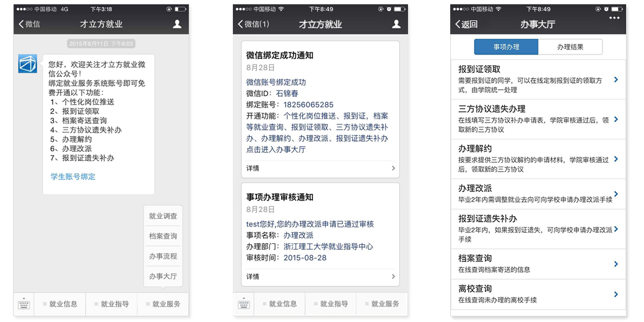The height and width of the screenshot is (322, 644).
Task: Tap the 微信绑定成功通知 title
Action: click(x=280, y=55)
